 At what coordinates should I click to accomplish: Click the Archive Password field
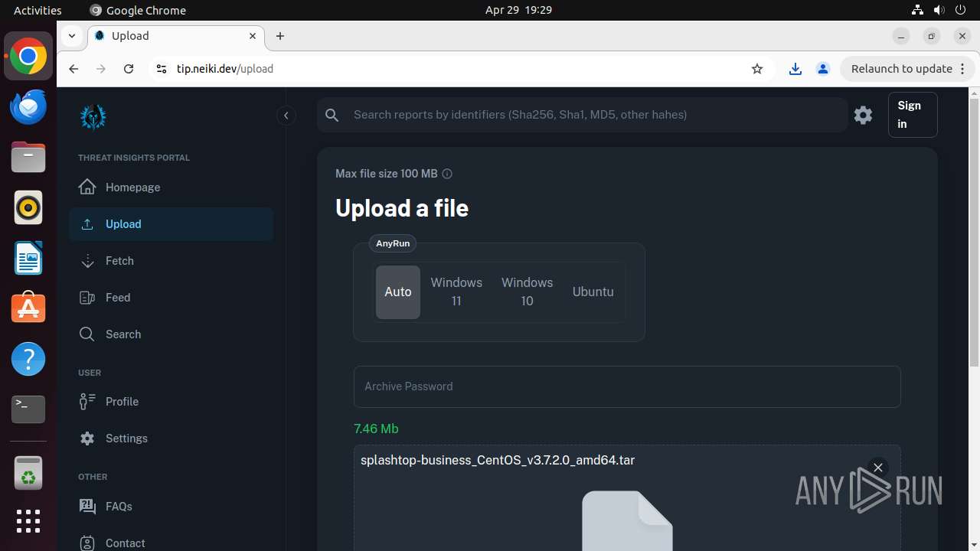(627, 386)
